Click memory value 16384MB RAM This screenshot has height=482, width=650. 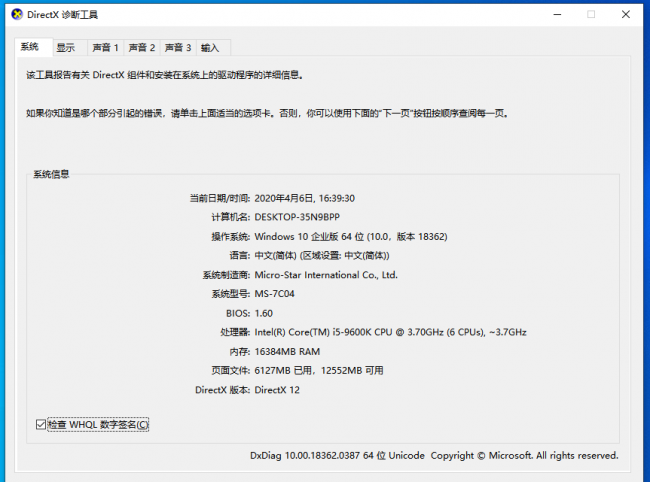pos(287,352)
